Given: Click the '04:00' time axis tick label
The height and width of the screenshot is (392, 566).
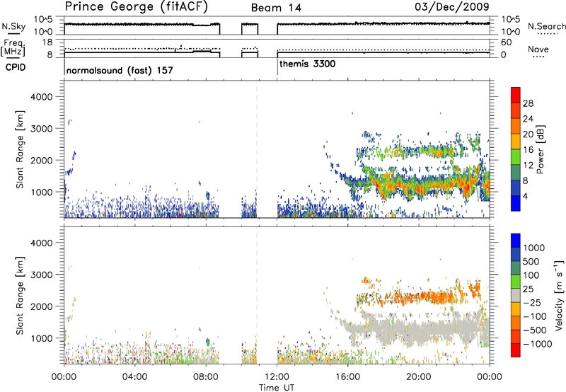Looking at the screenshot, I should coord(134,377).
